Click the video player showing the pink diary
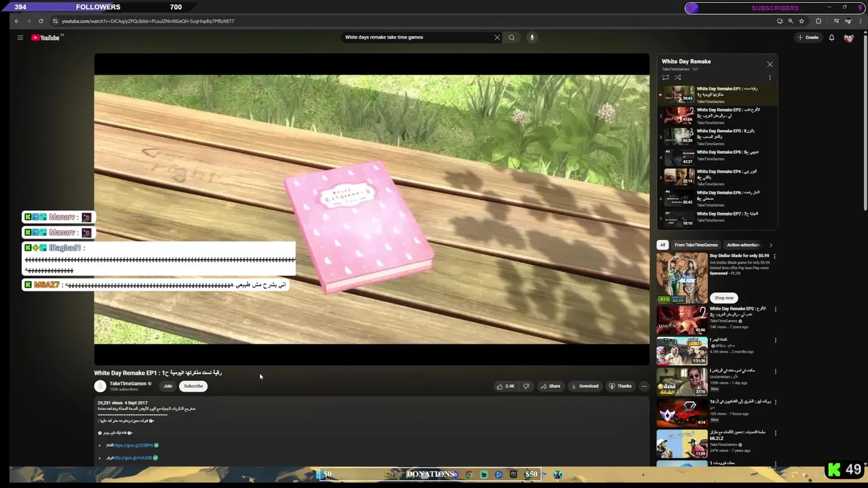868x488 pixels. pos(372,209)
